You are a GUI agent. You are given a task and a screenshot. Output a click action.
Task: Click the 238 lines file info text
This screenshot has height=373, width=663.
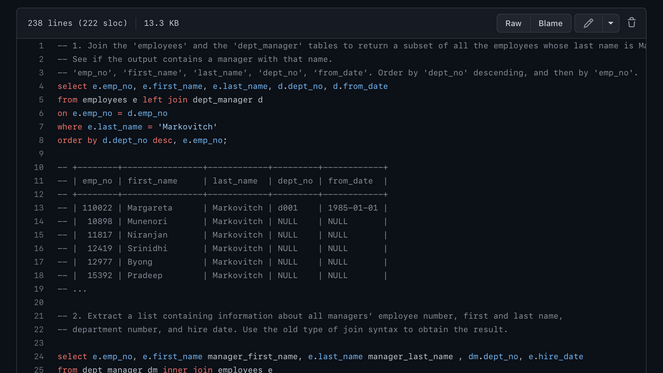pos(77,23)
